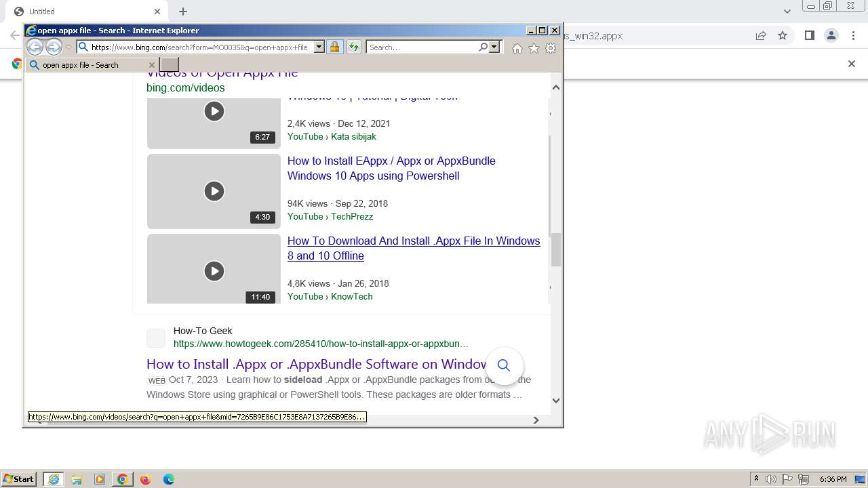Open 'How To Download And Install .Appx File' link
Screen dimensions: 868x488
[414, 248]
